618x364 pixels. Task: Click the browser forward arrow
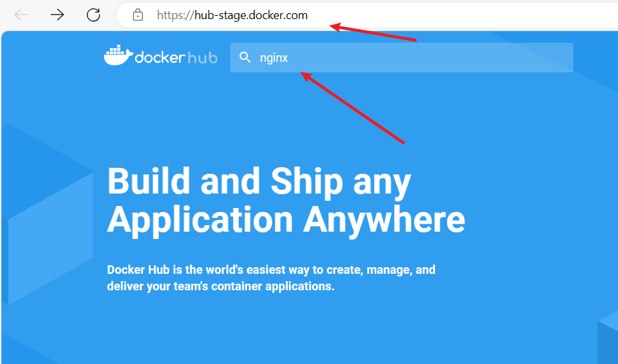pos(57,15)
